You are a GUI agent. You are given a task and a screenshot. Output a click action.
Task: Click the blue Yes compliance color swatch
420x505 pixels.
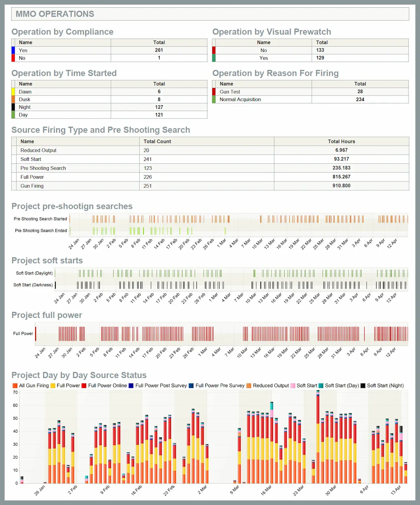click(13, 50)
